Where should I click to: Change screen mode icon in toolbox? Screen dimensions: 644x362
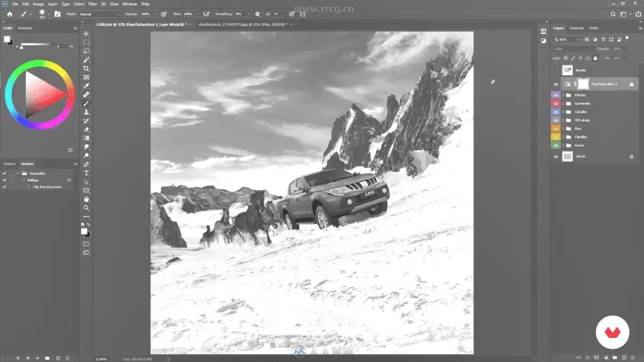coord(86,253)
